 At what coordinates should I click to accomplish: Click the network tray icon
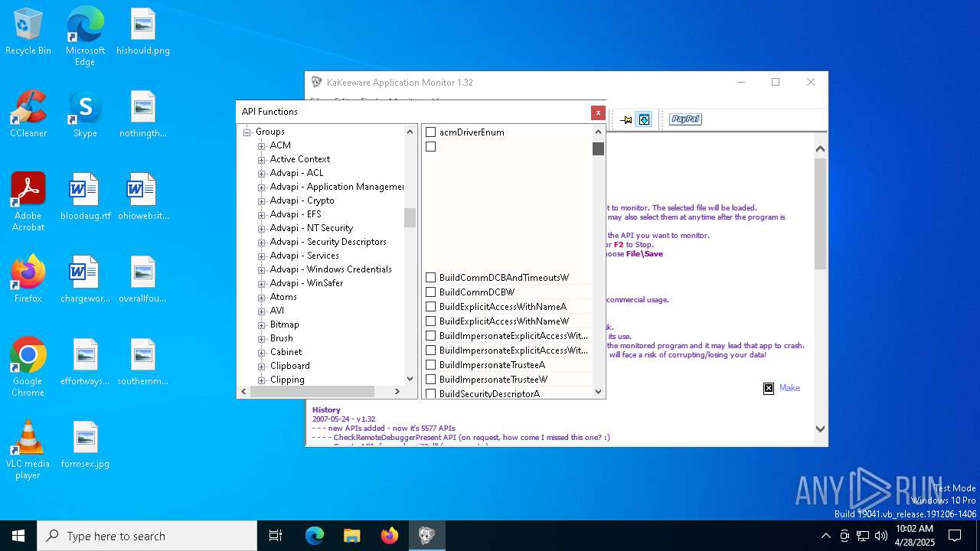(x=863, y=536)
